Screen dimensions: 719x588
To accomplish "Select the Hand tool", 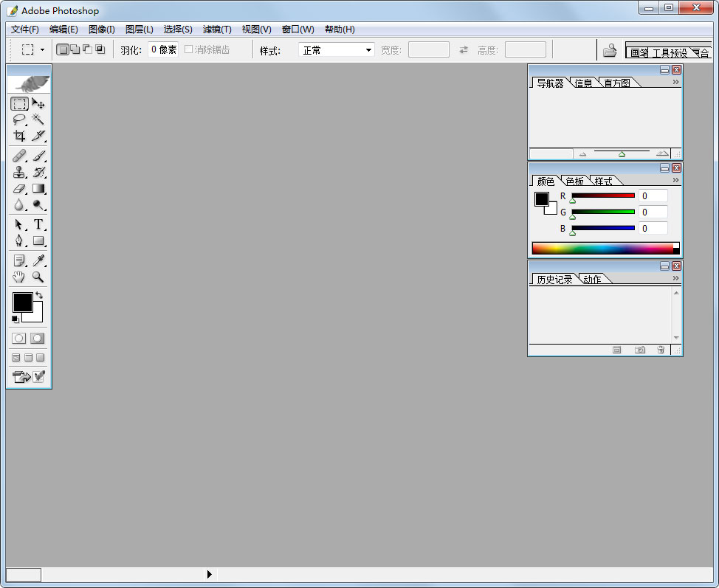I will click(x=19, y=277).
